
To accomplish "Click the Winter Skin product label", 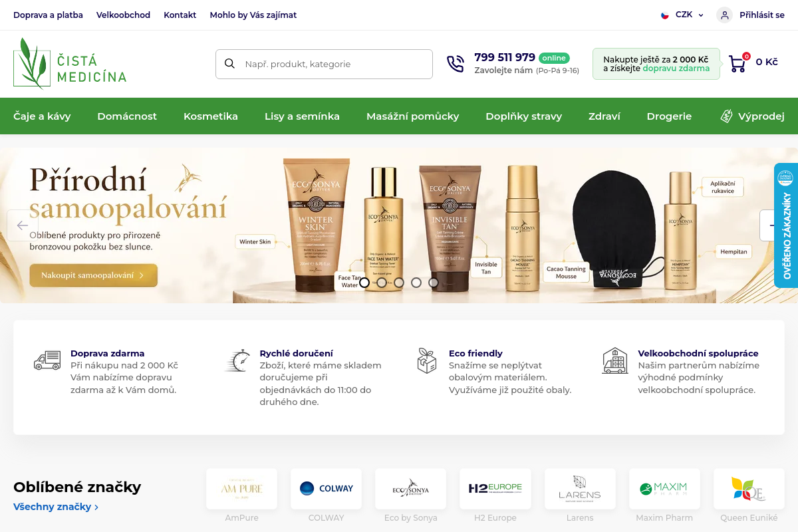I will coord(255,242).
